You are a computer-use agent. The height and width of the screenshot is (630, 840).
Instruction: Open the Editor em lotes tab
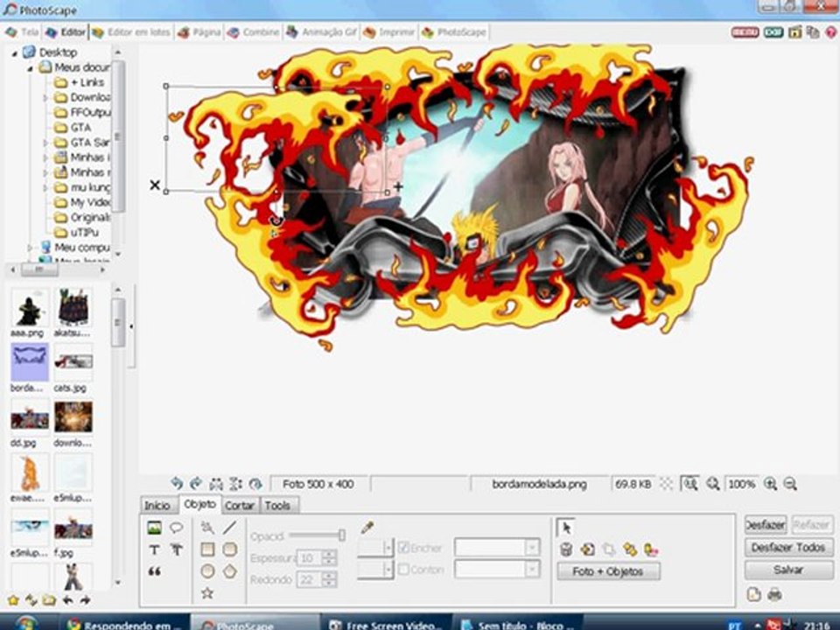131,32
